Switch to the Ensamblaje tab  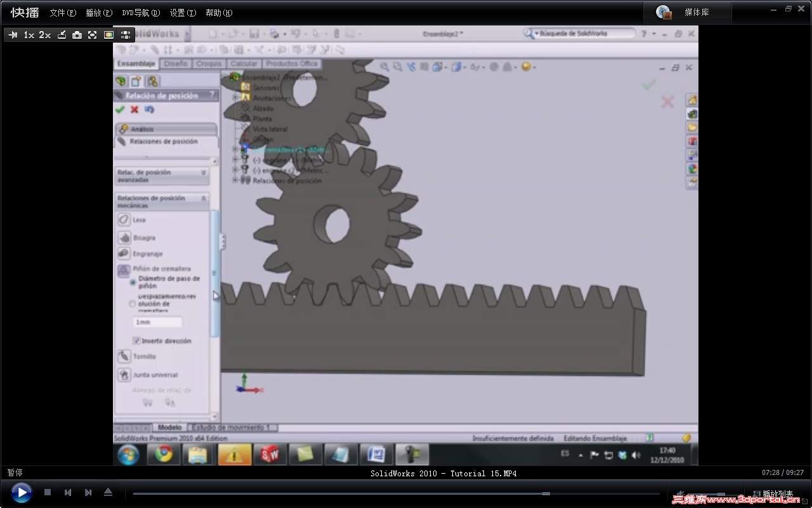136,64
